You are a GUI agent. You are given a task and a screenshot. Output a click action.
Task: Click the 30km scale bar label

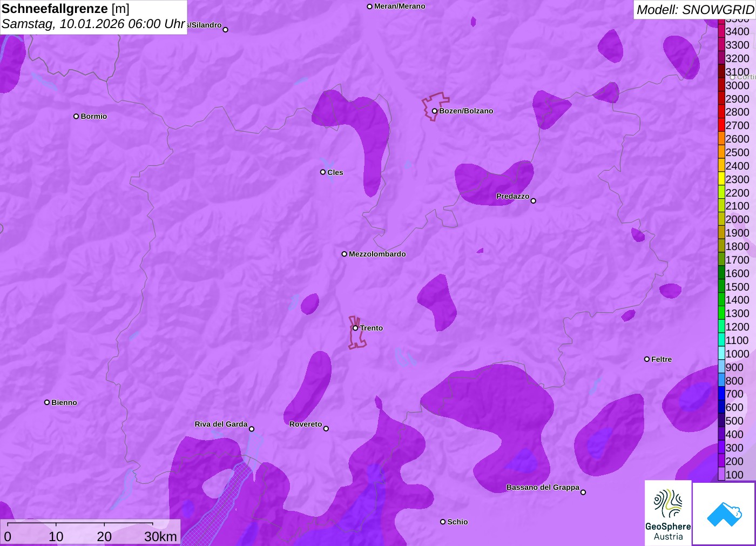(160, 536)
